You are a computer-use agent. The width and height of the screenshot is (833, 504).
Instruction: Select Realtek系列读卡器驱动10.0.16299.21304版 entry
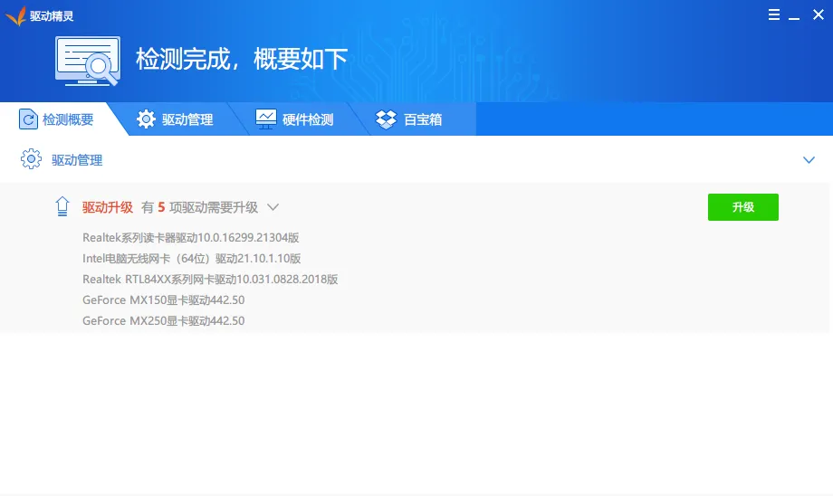(x=191, y=237)
